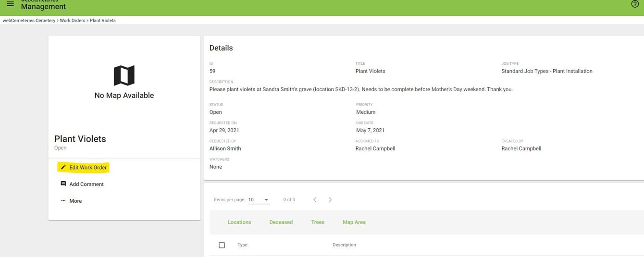The height and width of the screenshot is (257, 644).
Task: Go to previous page of items
Action: pos(315,199)
